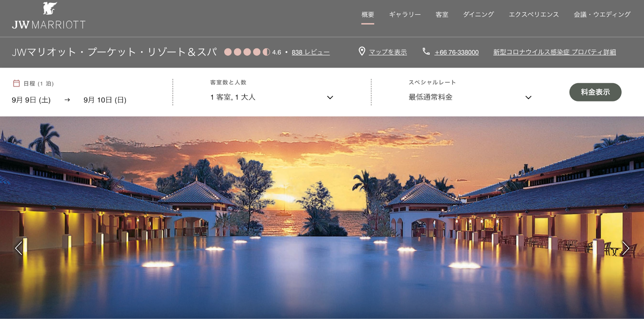This screenshot has height=319, width=644.
Task: Click the phone handset icon
Action: click(426, 51)
